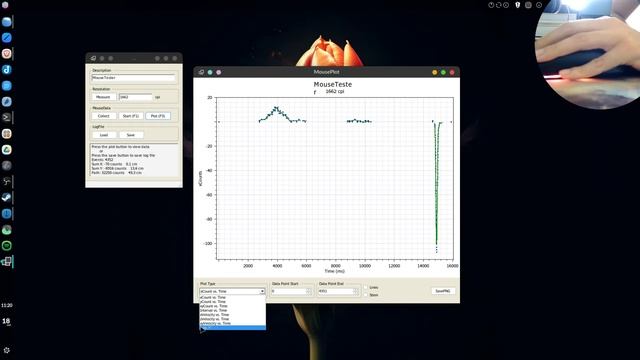Enable the Stem checkbox

[366, 295]
